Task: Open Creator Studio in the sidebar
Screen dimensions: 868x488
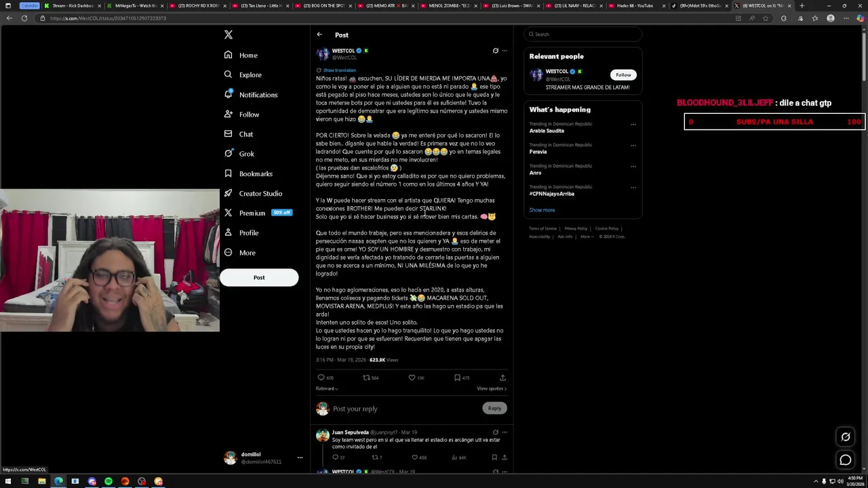Action: pyautogui.click(x=253, y=193)
